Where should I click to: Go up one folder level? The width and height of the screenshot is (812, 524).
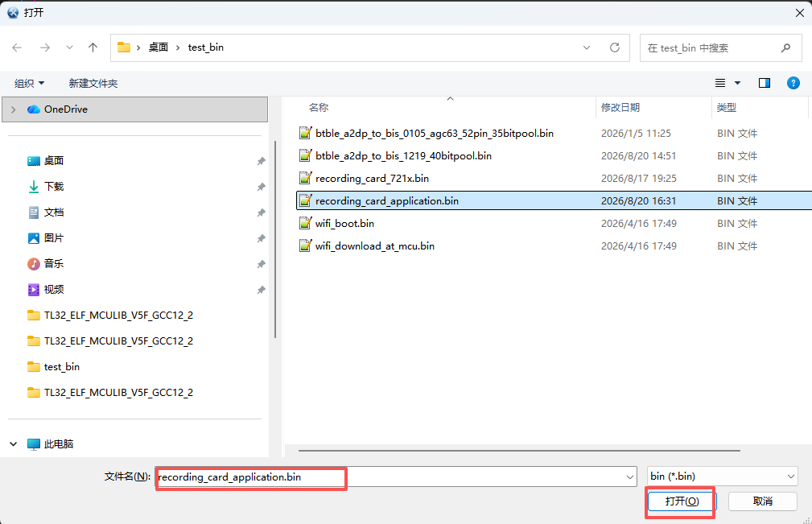coord(93,47)
